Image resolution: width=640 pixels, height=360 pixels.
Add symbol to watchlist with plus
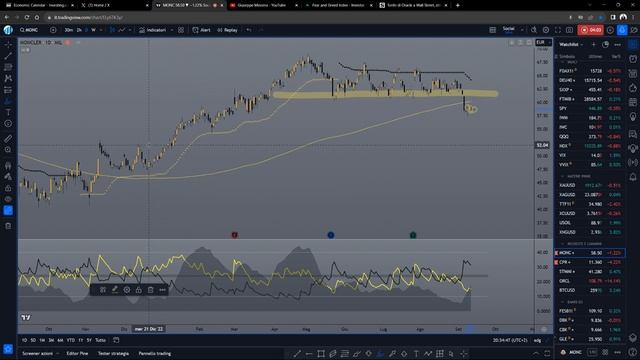[x=593, y=44]
